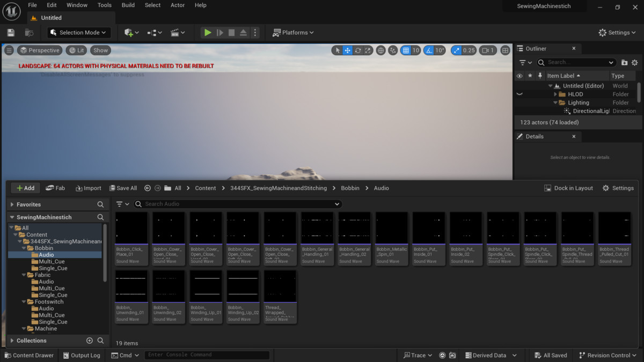Click the pin column header in Outliner
644x362 pixels.
pyautogui.click(x=540, y=76)
